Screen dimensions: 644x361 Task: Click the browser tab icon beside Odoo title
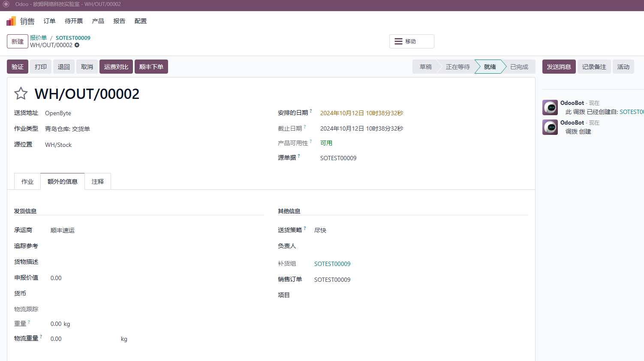(x=6, y=4)
